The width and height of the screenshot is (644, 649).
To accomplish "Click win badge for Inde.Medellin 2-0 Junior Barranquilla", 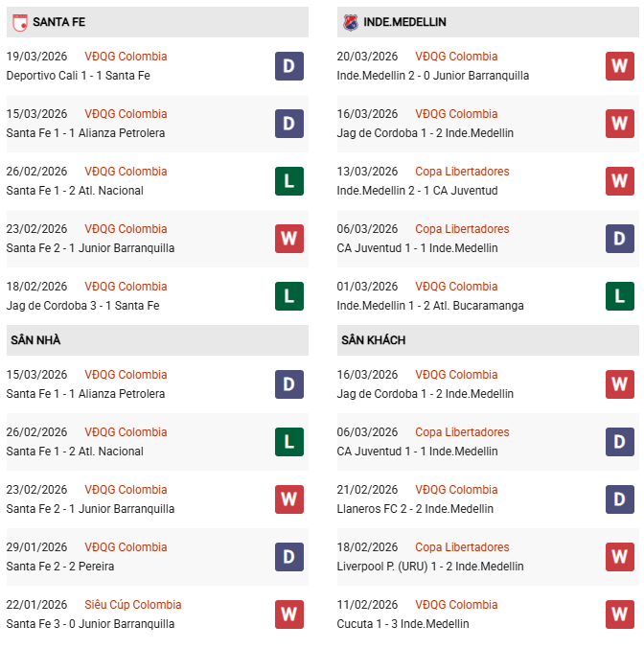I will coord(619,66).
